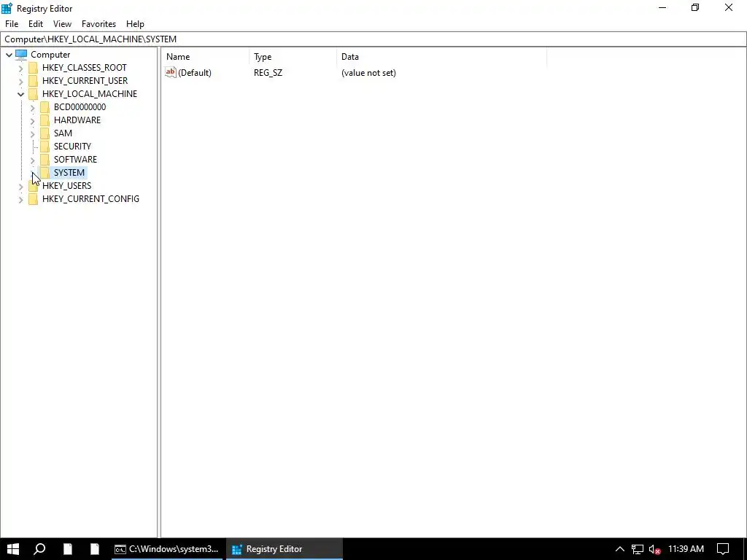Click SYSTEM folder icon
747x560 pixels.
[x=44, y=172]
